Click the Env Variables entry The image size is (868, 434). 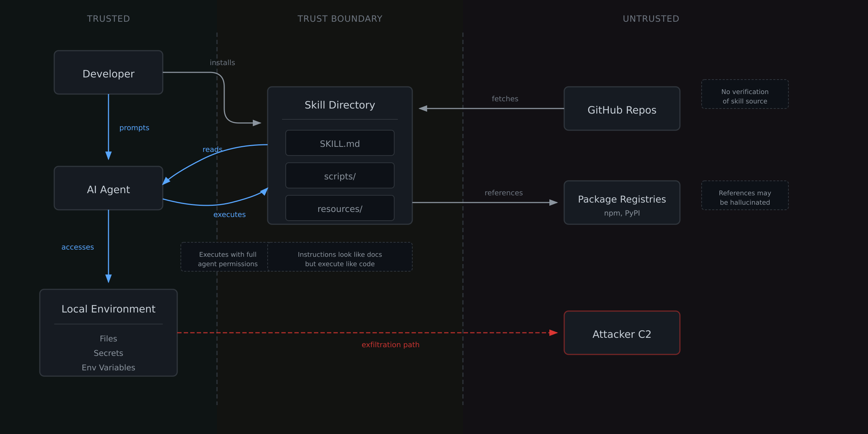click(108, 367)
